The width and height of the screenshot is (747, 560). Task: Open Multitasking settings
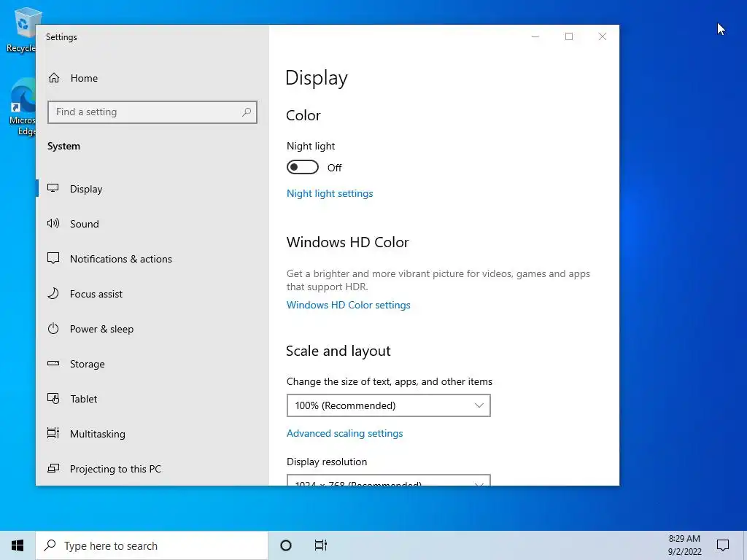[152, 434]
